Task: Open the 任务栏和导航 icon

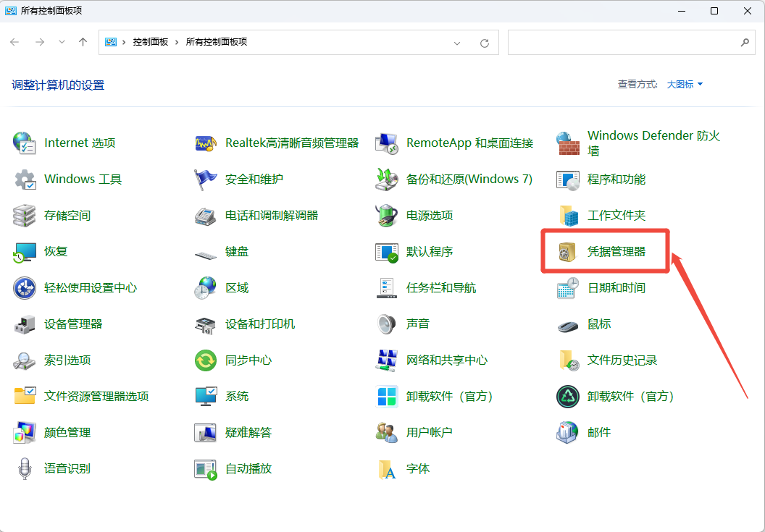Action: tap(386, 287)
